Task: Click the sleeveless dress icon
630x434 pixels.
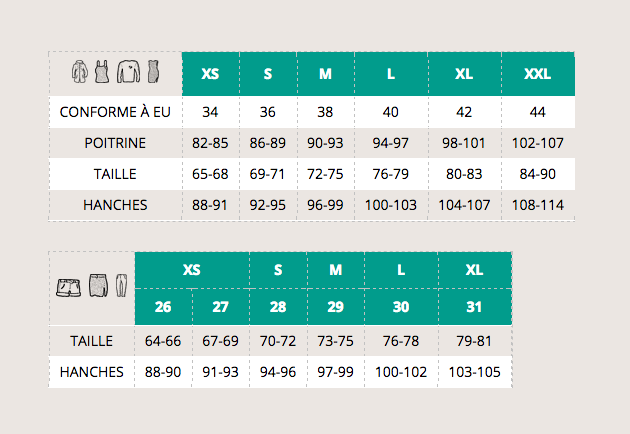Action: [153, 72]
